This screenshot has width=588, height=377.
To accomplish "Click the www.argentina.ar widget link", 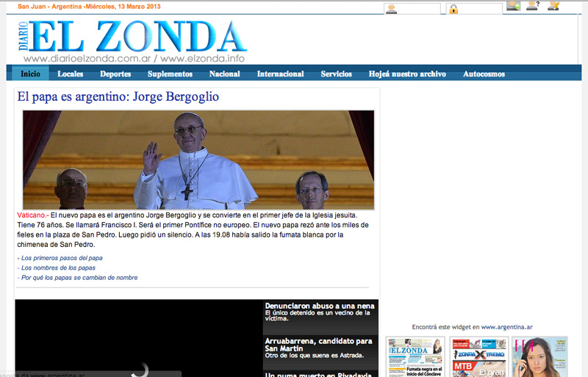I will click(506, 327).
